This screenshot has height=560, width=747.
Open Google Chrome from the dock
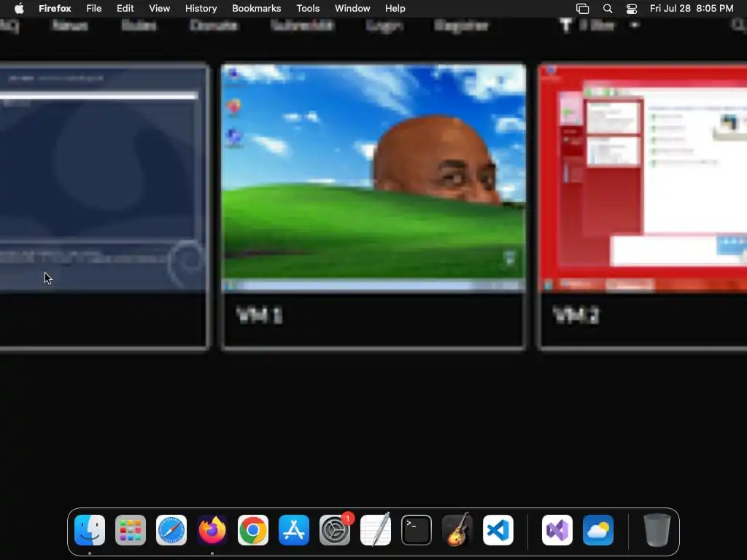click(x=253, y=530)
